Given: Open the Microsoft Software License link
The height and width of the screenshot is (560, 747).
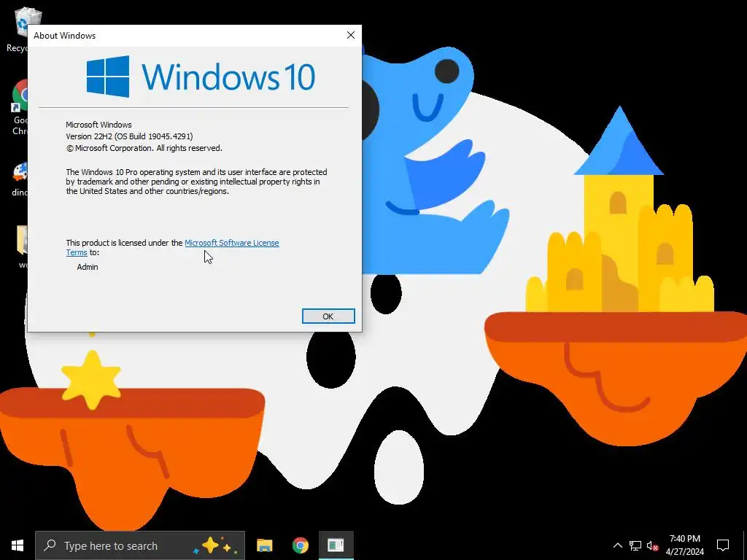Looking at the screenshot, I should tap(231, 243).
